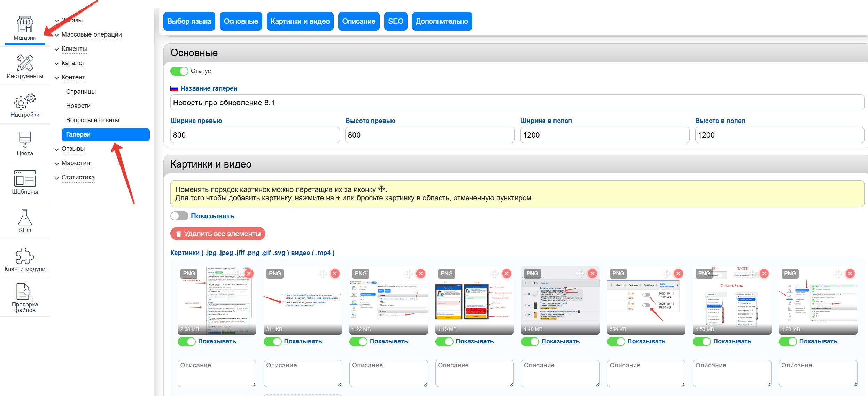Delete the first 2.38 MB image
Viewport: 868px width, 396px height.
click(x=249, y=273)
